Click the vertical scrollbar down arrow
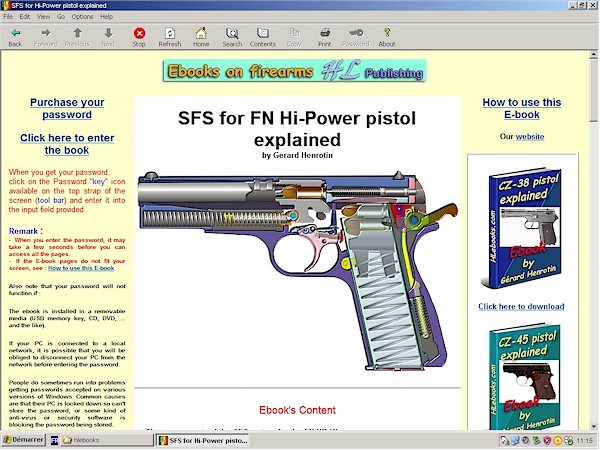Image resolution: width=600 pixels, height=450 pixels. pos(593,426)
